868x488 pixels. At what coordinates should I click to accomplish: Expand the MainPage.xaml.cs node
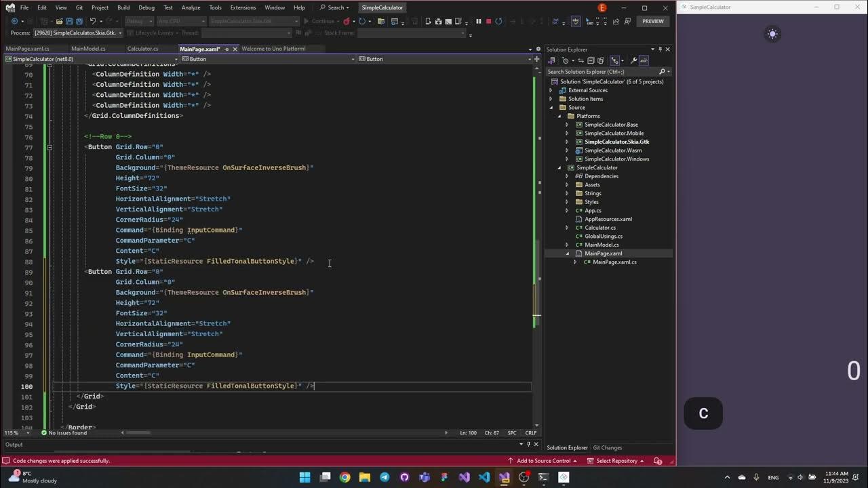pyautogui.click(x=576, y=262)
